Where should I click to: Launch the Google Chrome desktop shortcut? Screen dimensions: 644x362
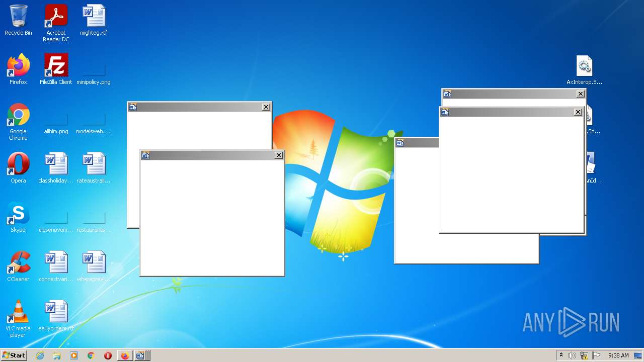tap(18, 122)
